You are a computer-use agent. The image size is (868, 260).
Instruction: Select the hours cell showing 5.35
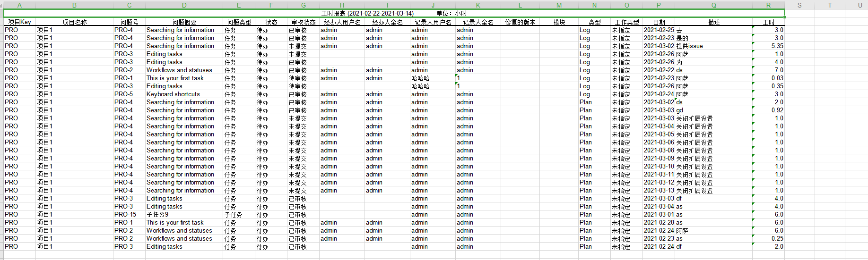(x=768, y=46)
